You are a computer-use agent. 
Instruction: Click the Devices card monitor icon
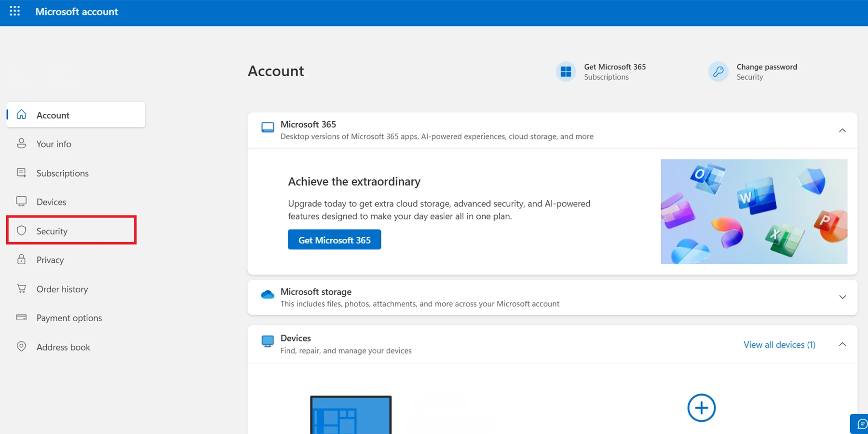268,341
